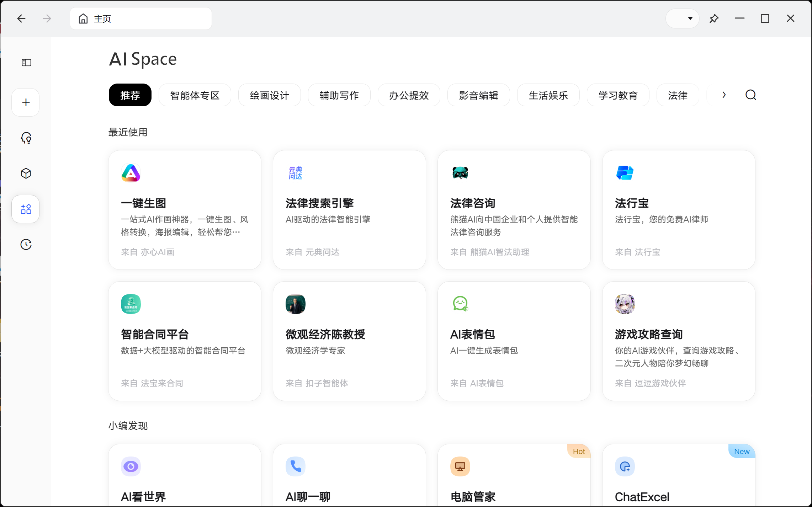
Task: Pin the window with pin icon
Action: pos(714,18)
